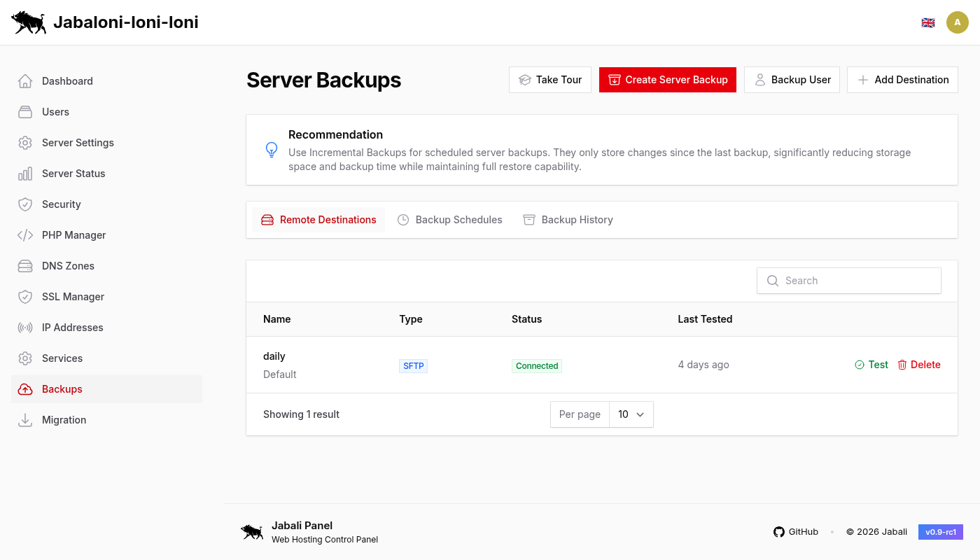Test the daily SFTP destination connection
The height and width of the screenshot is (560, 980).
click(871, 365)
